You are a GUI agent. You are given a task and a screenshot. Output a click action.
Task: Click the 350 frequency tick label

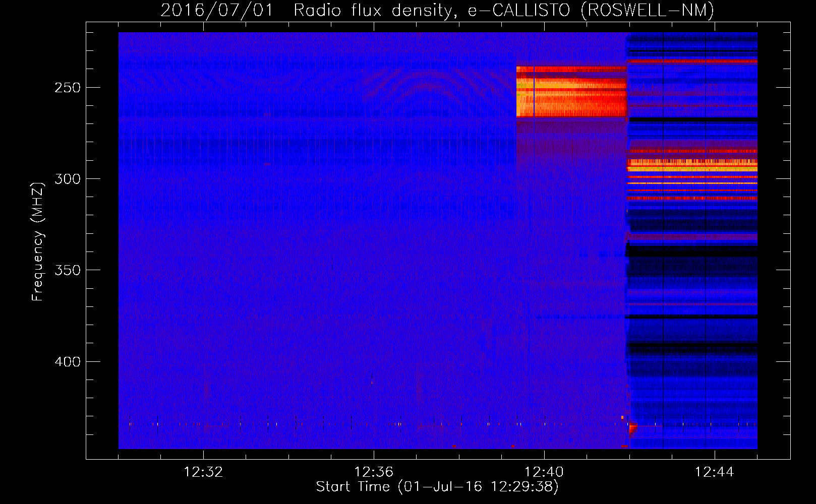[68, 270]
